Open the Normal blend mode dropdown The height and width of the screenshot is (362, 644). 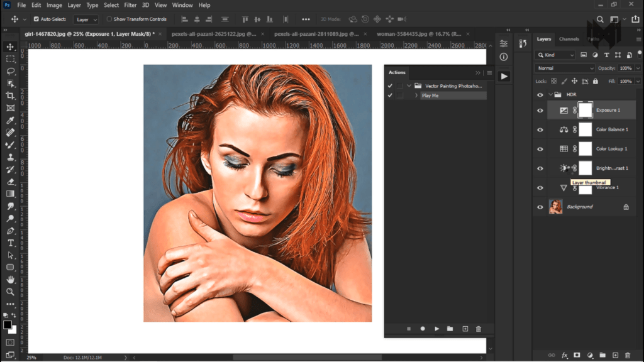click(565, 68)
